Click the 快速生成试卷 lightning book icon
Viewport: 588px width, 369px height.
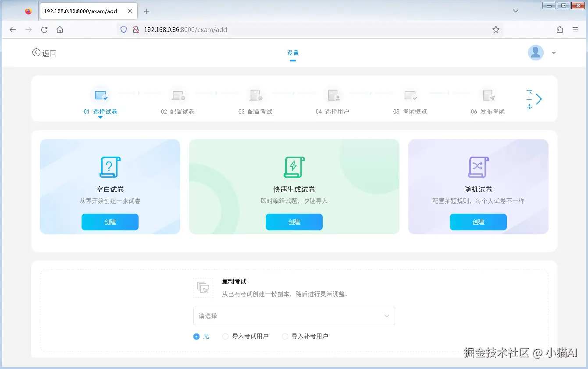[294, 167]
